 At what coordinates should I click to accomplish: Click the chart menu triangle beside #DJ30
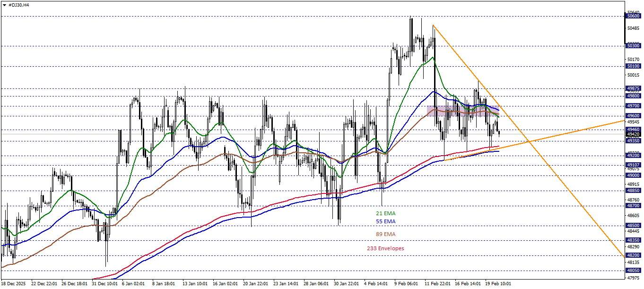[4, 5]
